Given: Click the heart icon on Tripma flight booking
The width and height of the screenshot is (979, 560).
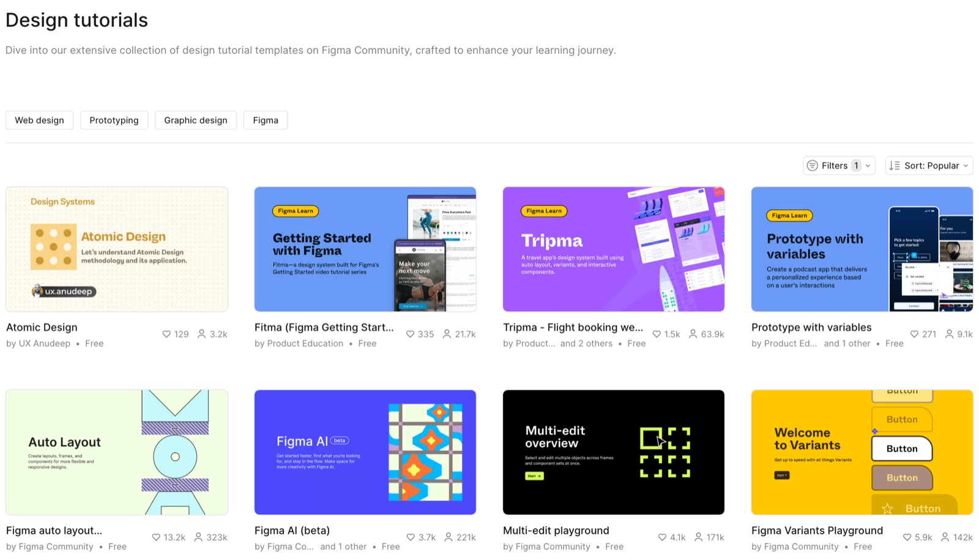Looking at the screenshot, I should coord(657,334).
